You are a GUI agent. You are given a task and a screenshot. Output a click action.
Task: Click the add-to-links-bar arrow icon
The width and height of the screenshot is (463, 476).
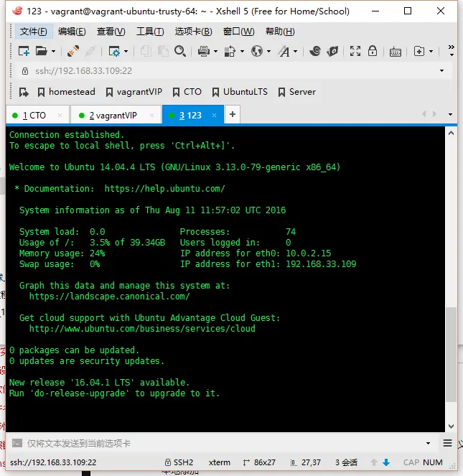[24, 92]
